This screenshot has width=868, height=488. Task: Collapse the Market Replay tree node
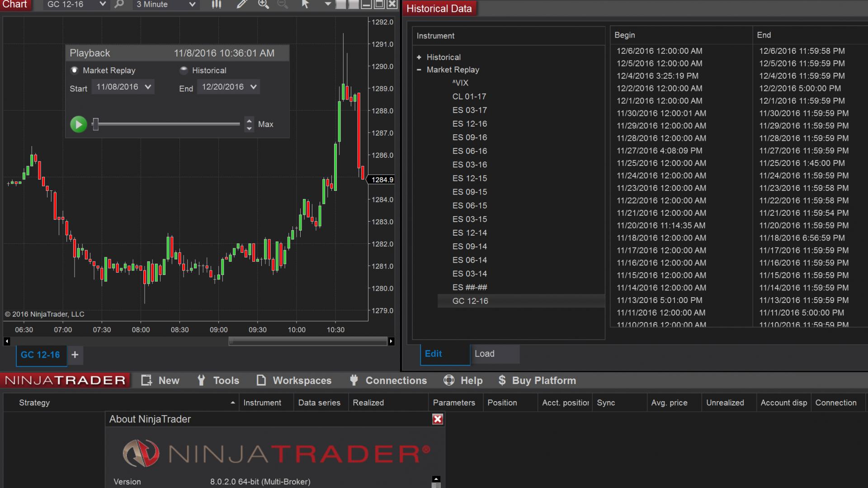click(x=419, y=70)
